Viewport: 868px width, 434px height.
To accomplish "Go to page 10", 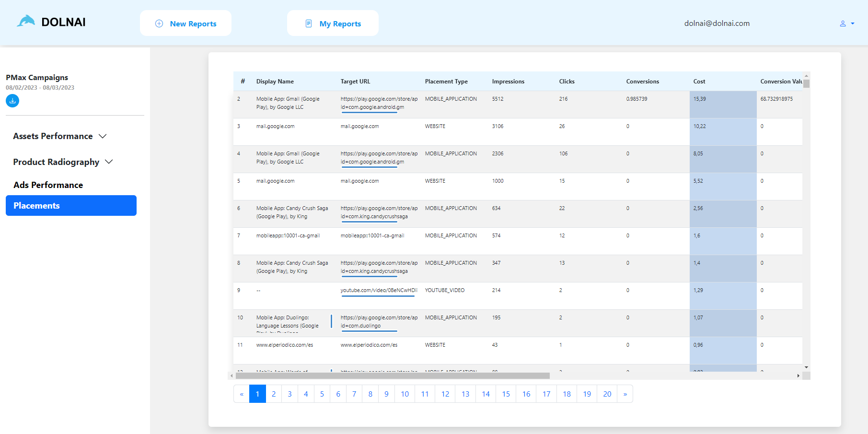I will pyautogui.click(x=405, y=394).
